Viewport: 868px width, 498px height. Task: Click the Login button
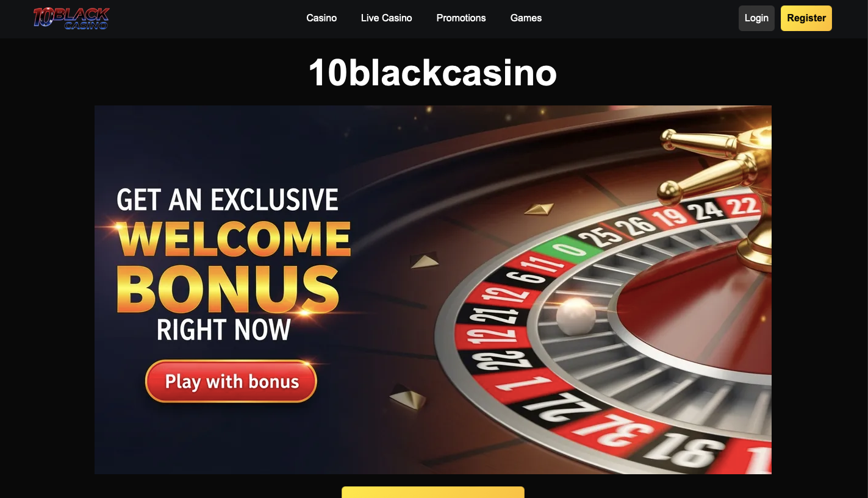756,18
